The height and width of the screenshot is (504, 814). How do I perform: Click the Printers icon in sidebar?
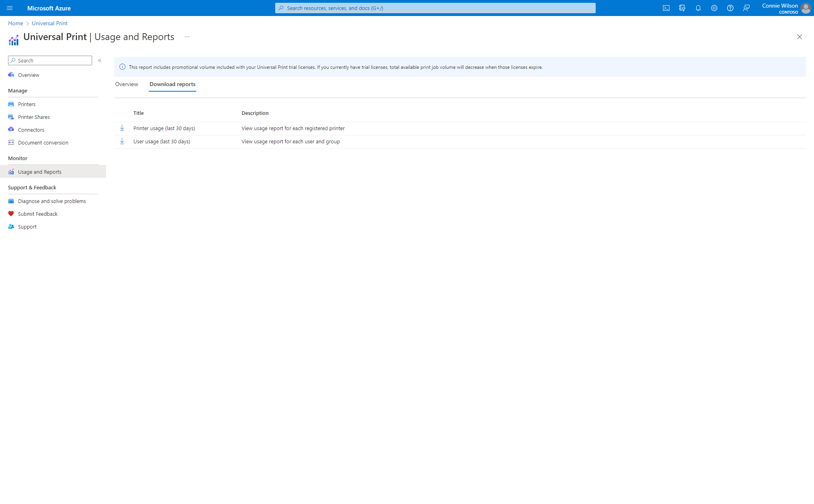tap(11, 104)
